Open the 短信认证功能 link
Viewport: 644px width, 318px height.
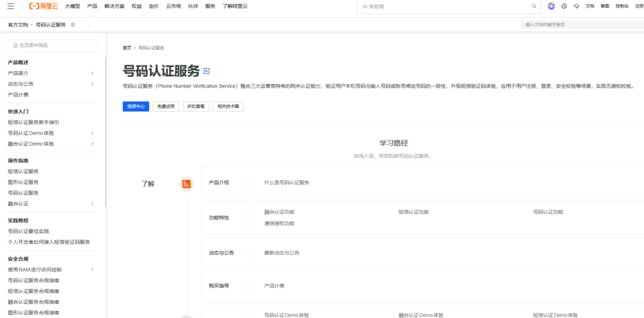pos(414,212)
